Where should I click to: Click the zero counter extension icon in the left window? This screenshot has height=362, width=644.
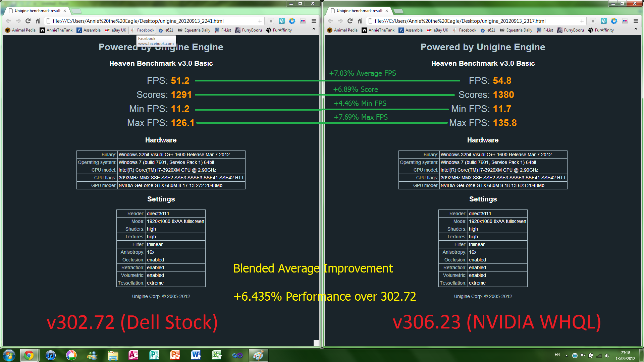(x=271, y=21)
